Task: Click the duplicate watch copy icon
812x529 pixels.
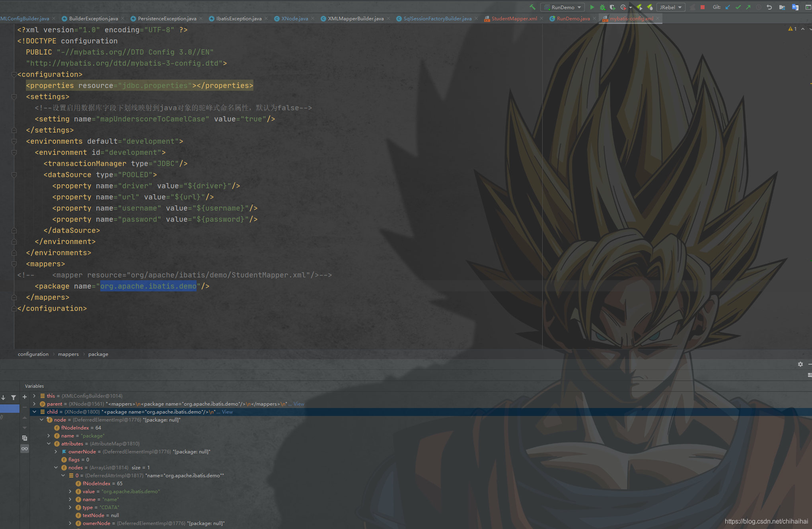Action: [25, 438]
